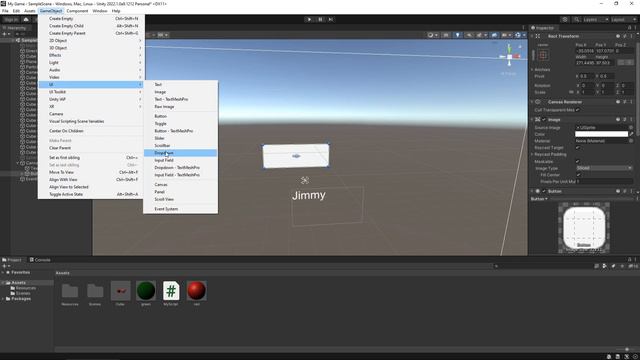Open Rect Transform help icon
The image size is (640, 360).
pos(618,36)
